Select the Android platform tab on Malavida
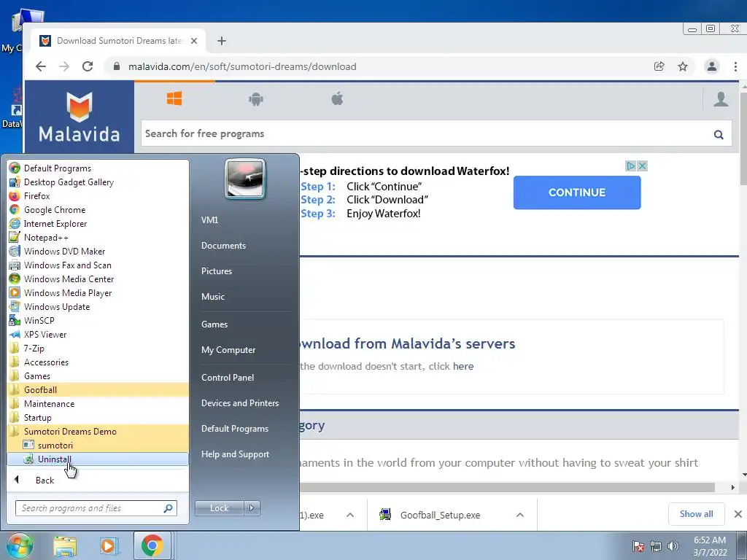This screenshot has width=747, height=560. point(256,99)
